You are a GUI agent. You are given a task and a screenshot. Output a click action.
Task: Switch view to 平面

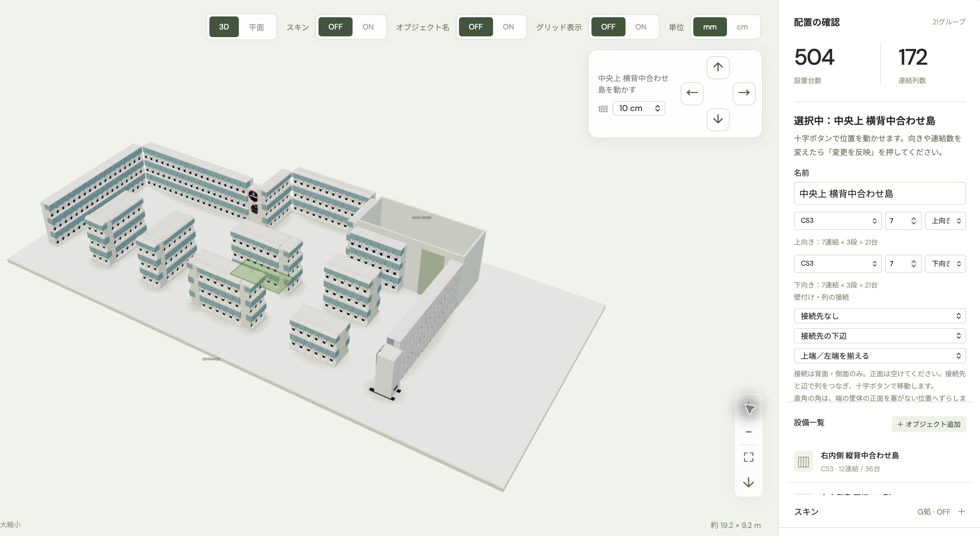[x=256, y=27]
